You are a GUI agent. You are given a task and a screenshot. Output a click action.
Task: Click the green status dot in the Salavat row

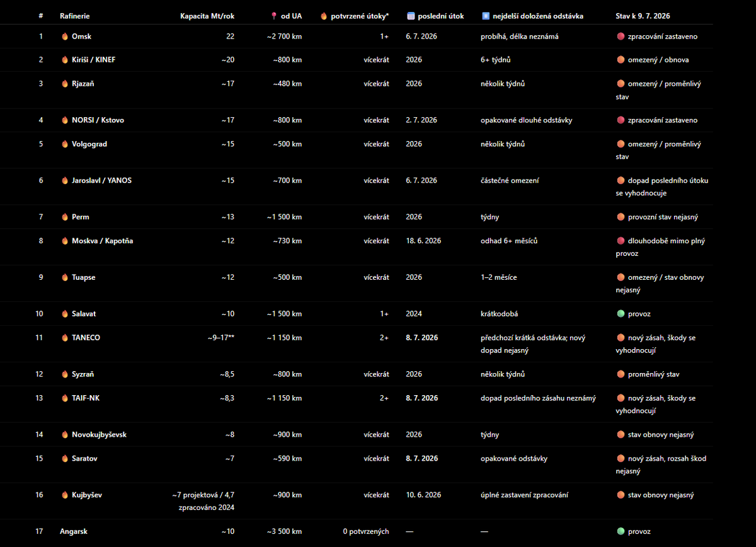click(x=621, y=314)
